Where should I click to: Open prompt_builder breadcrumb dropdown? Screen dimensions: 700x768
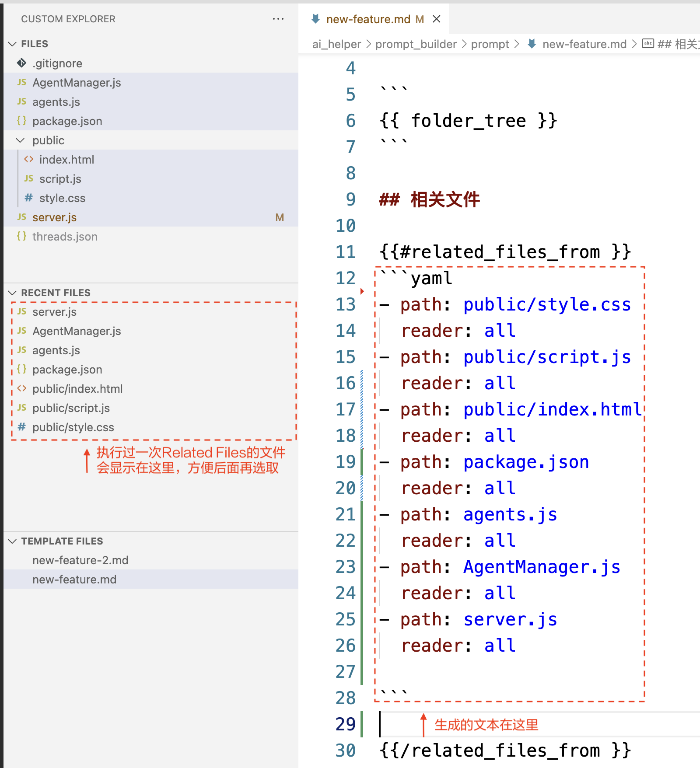point(416,44)
